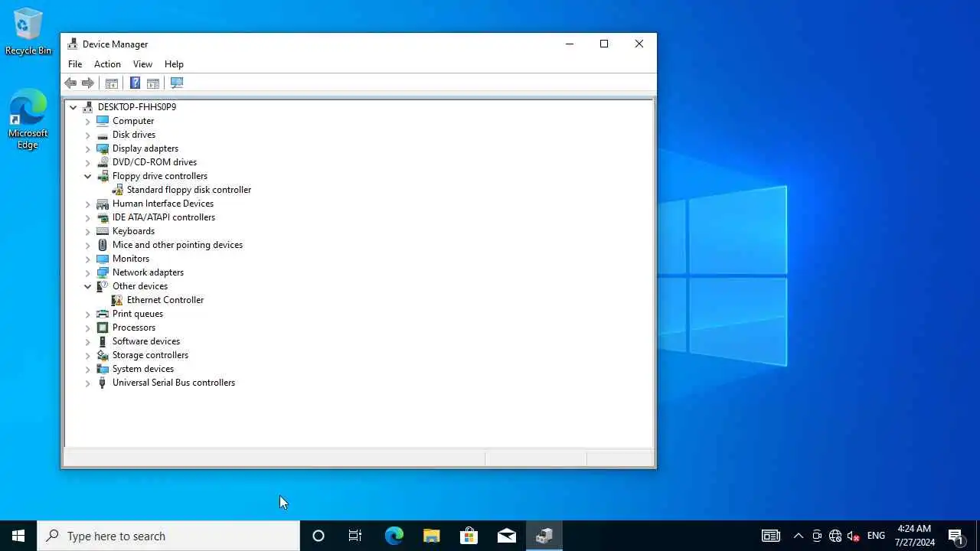This screenshot has height=551, width=980.
Task: Click the Network adapters category icon
Action: [103, 272]
